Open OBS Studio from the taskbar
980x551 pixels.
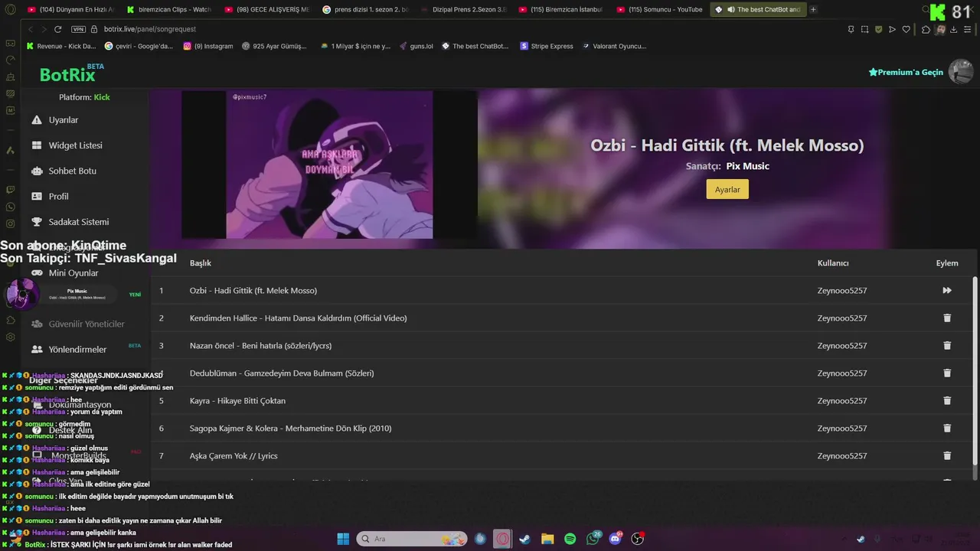point(638,539)
